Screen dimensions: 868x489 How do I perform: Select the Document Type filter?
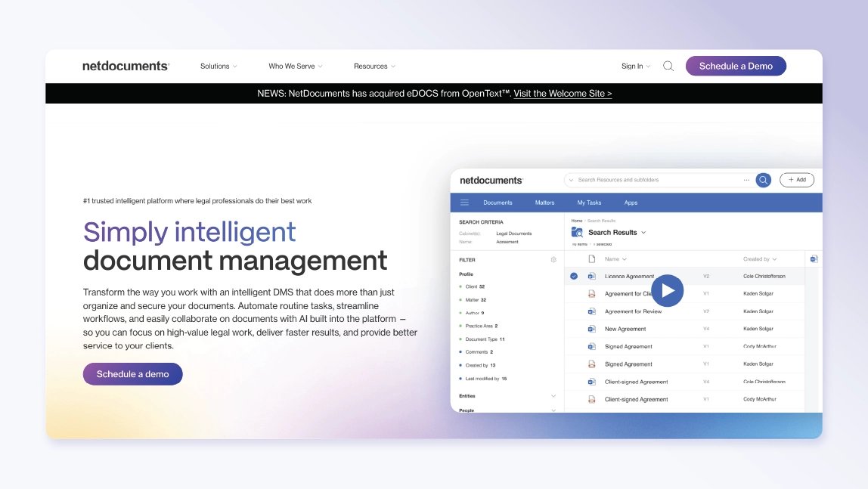(x=481, y=339)
